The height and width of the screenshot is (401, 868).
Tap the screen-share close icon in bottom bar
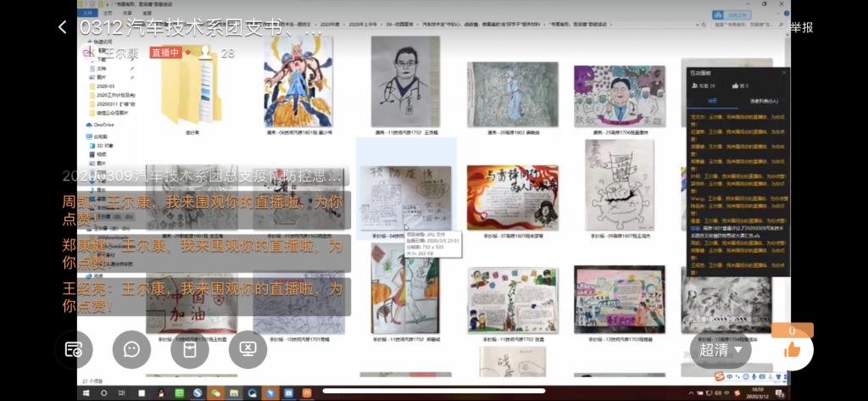[x=248, y=348]
